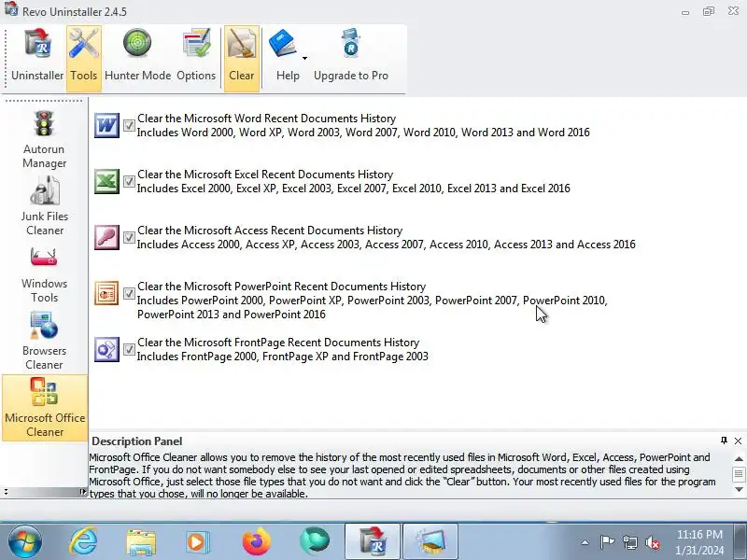Click the Microsoft PowerPoint icon
This screenshot has width=747, height=560.
(106, 293)
